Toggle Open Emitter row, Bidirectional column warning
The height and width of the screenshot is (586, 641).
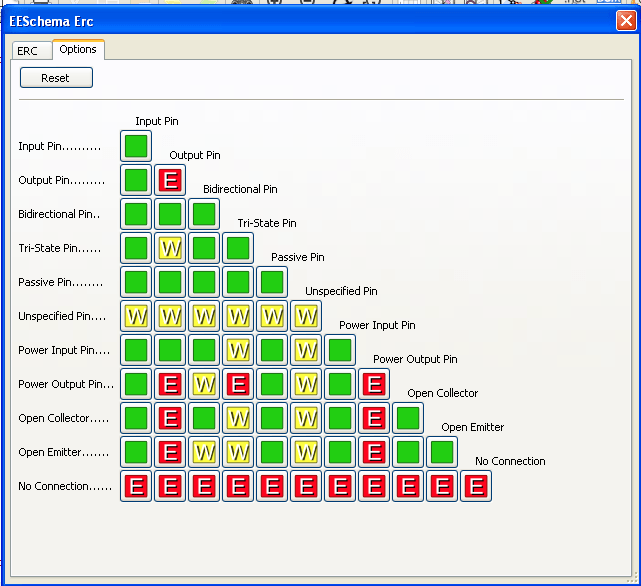tap(204, 452)
